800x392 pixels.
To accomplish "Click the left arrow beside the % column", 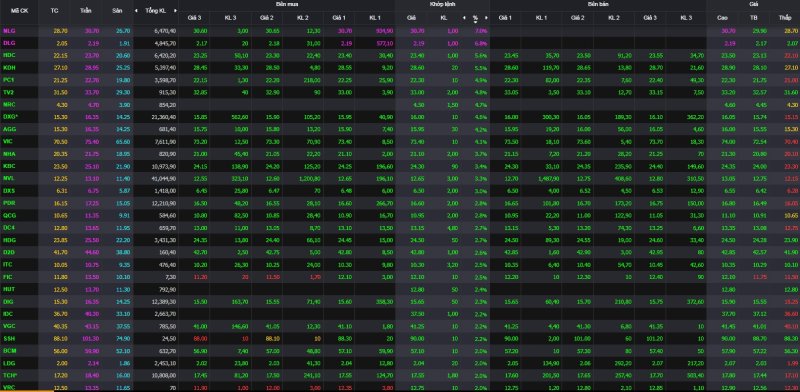I will [464, 18].
